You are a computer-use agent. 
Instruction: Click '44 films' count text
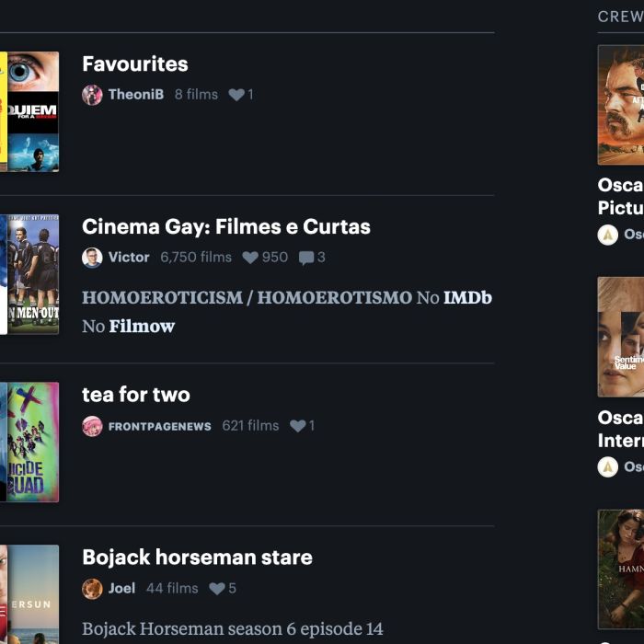173,588
